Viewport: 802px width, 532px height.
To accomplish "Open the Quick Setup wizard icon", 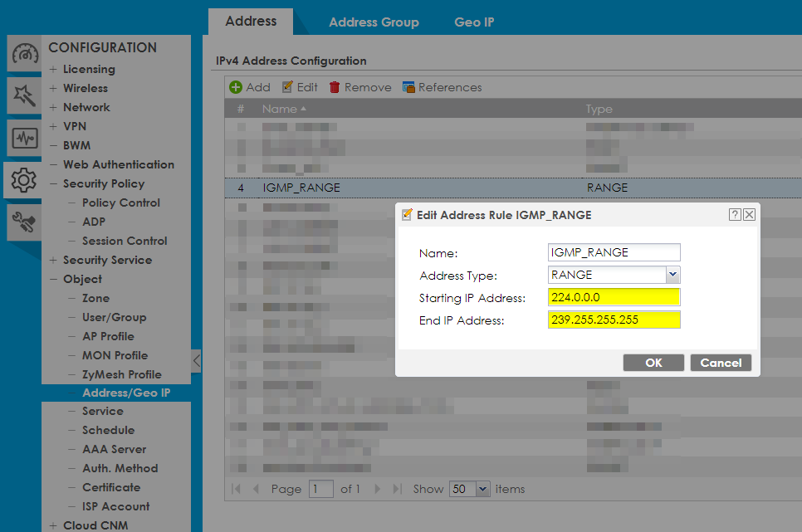I will pos(25,95).
